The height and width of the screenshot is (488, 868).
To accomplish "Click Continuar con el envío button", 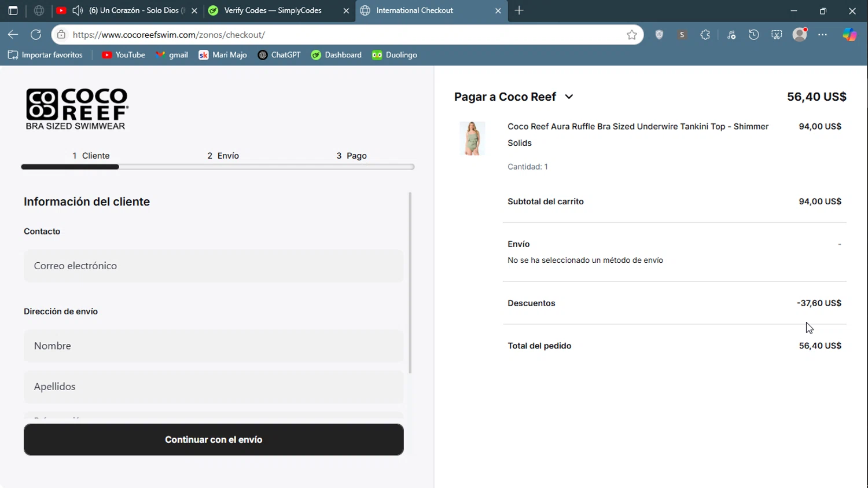I will click(x=214, y=439).
